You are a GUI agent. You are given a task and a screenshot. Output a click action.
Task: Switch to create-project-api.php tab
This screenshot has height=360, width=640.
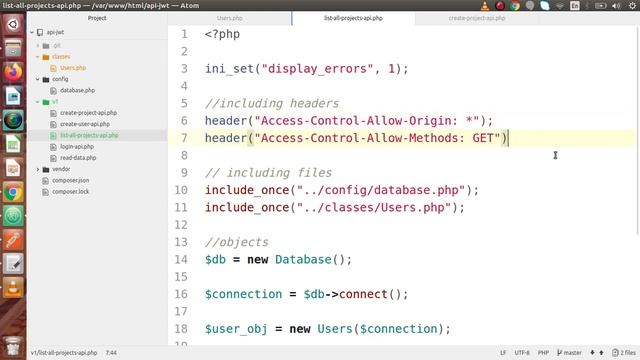click(477, 18)
